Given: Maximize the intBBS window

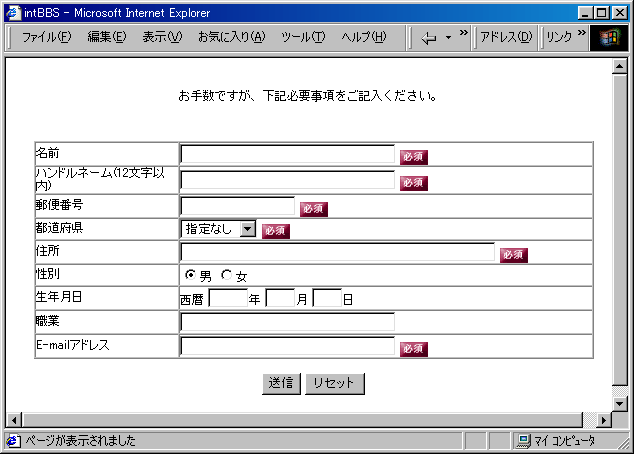Looking at the screenshot, I should 601,13.
